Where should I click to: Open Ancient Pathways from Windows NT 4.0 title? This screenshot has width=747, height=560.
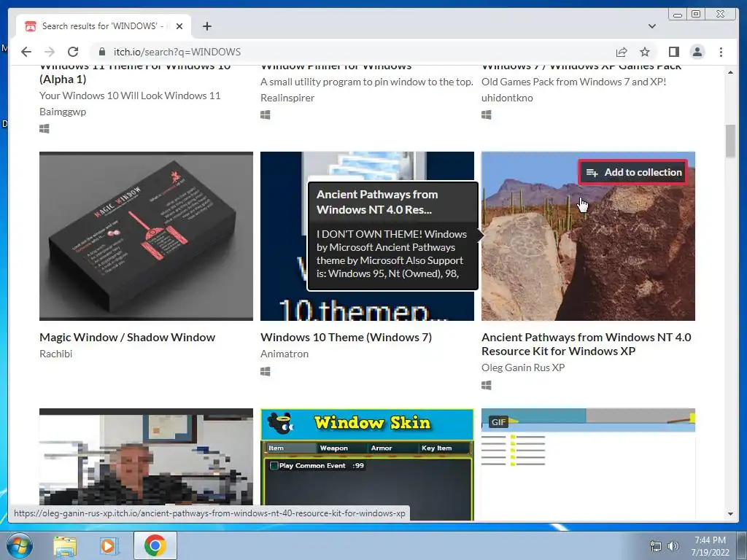(x=586, y=344)
